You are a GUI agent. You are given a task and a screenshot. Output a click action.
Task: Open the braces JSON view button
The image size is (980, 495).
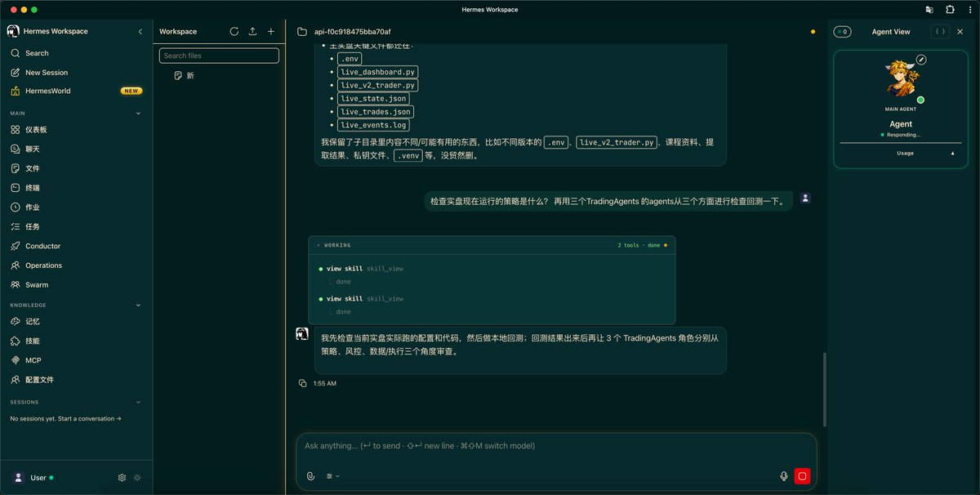click(940, 32)
